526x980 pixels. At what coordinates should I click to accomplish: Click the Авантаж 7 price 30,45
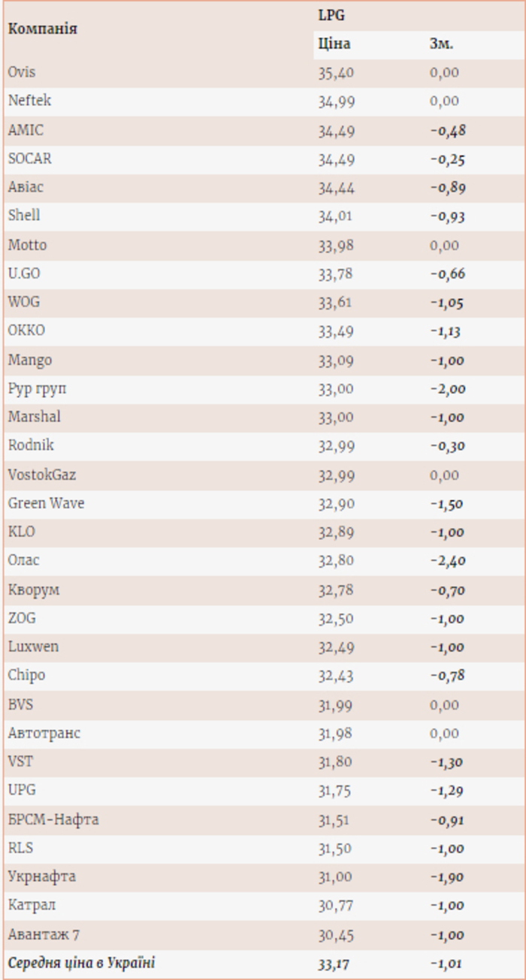pyautogui.click(x=335, y=935)
